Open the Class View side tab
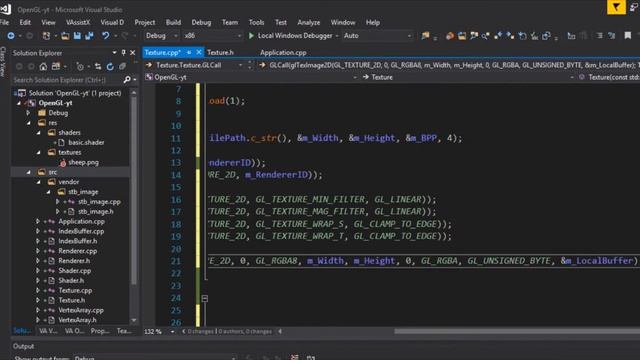The image size is (640, 360). (x=3, y=62)
